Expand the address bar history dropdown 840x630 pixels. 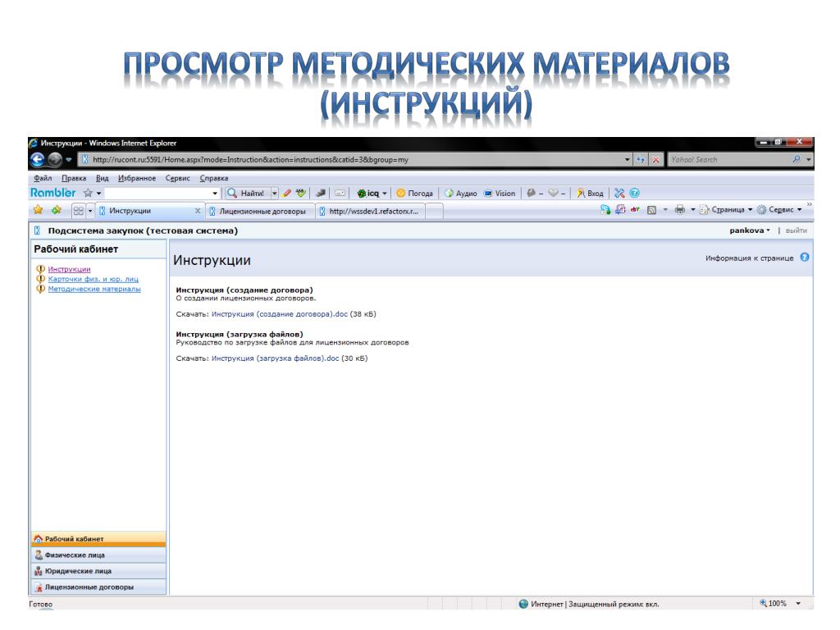click(628, 160)
